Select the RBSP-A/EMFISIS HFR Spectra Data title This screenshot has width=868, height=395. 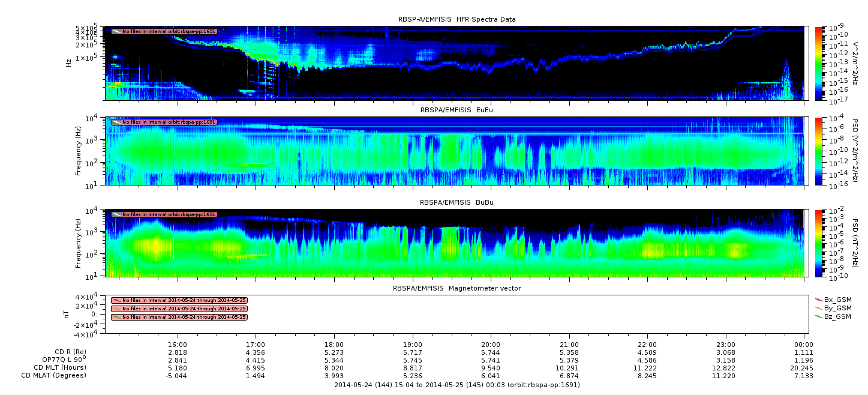[456, 20]
